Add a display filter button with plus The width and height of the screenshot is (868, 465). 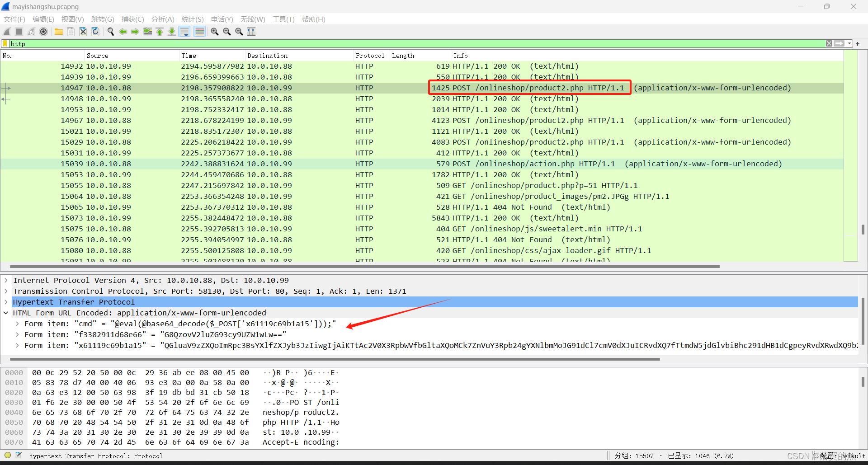click(x=858, y=44)
